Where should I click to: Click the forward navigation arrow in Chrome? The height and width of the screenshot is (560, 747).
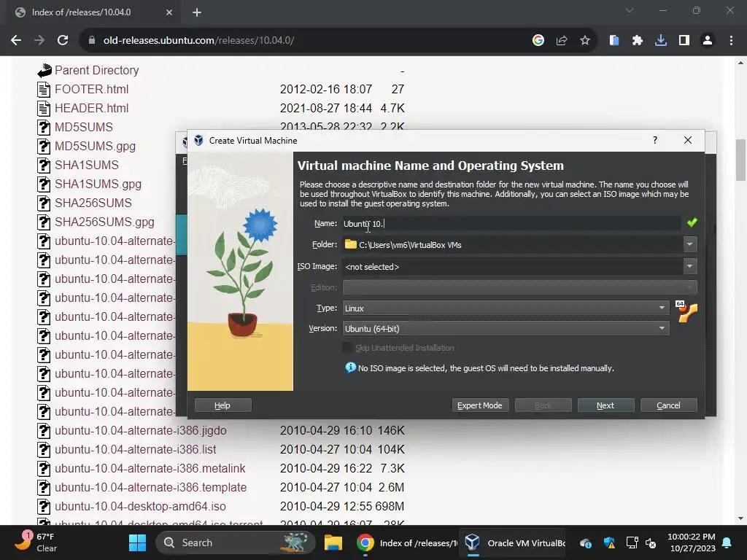tap(39, 41)
